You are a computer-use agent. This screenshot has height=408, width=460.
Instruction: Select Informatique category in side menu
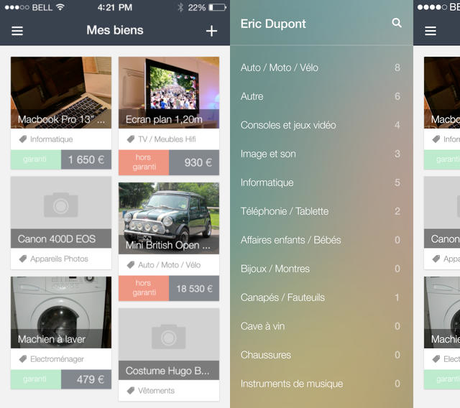[x=321, y=182]
